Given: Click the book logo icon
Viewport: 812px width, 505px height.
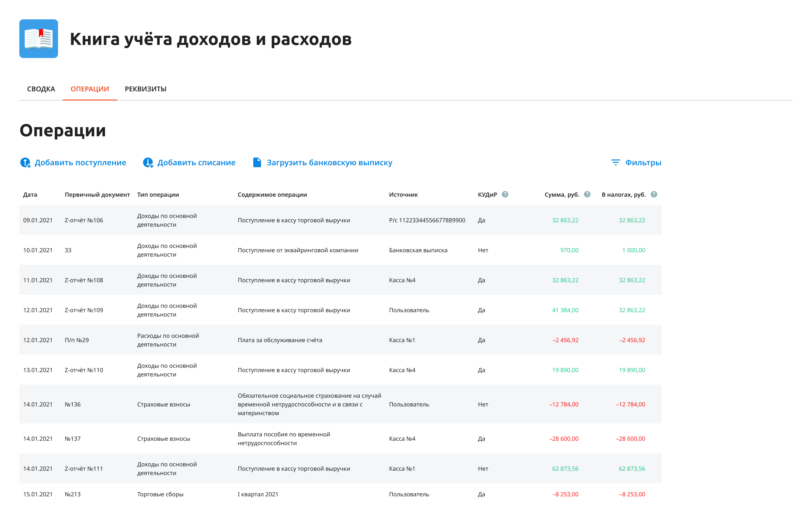Looking at the screenshot, I should click(x=38, y=39).
